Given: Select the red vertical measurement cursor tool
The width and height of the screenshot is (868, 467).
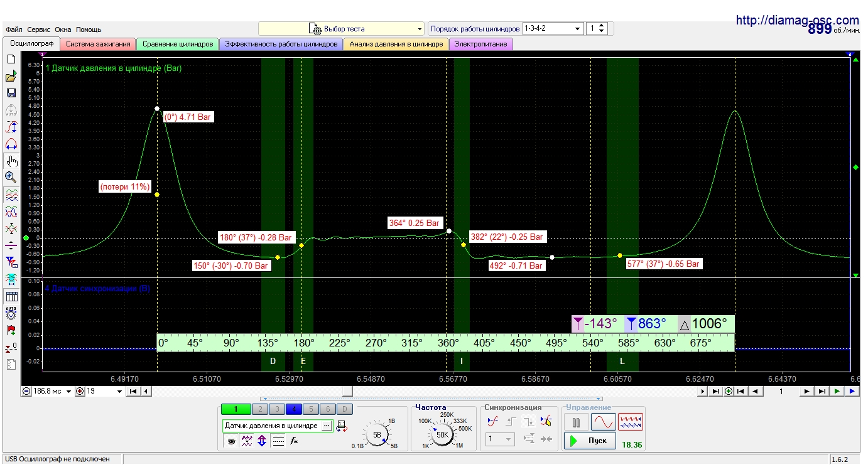Looking at the screenshot, I should 11,127.
